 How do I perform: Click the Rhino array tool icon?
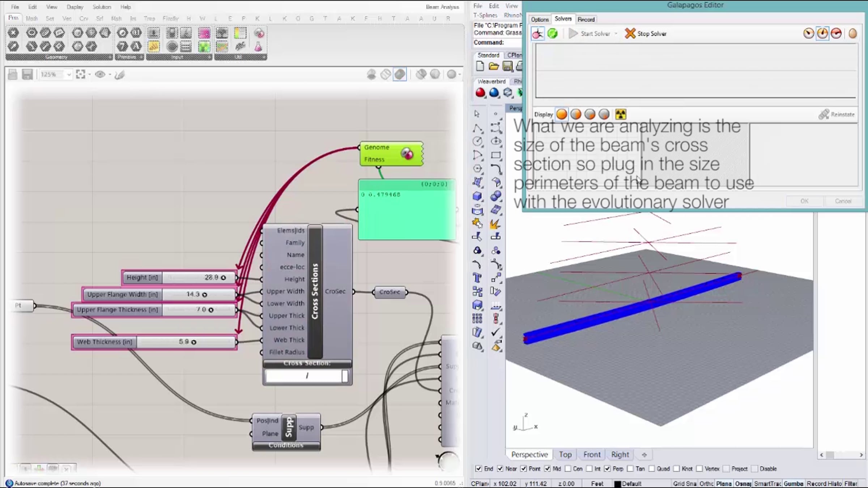[x=477, y=318]
